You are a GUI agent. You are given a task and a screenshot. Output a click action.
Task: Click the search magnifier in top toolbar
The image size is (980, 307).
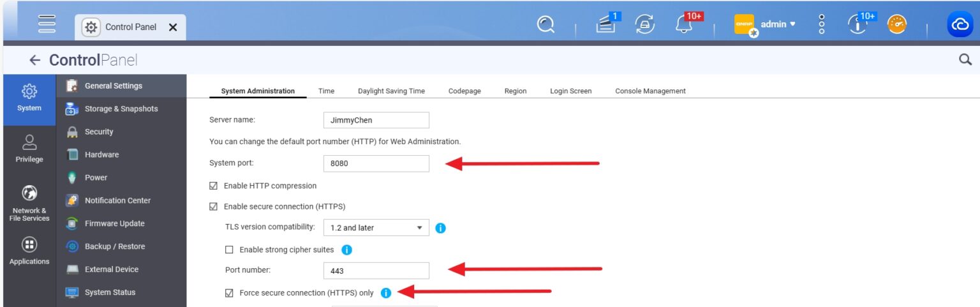[546, 24]
